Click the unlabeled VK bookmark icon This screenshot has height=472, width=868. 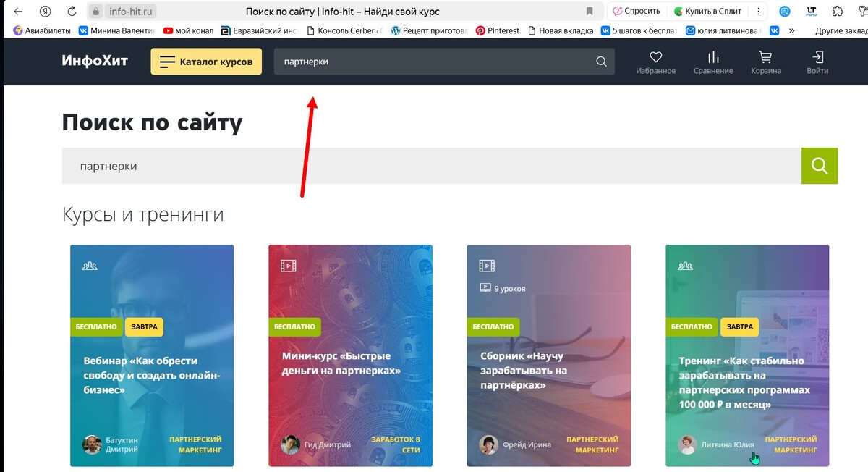coord(775,30)
